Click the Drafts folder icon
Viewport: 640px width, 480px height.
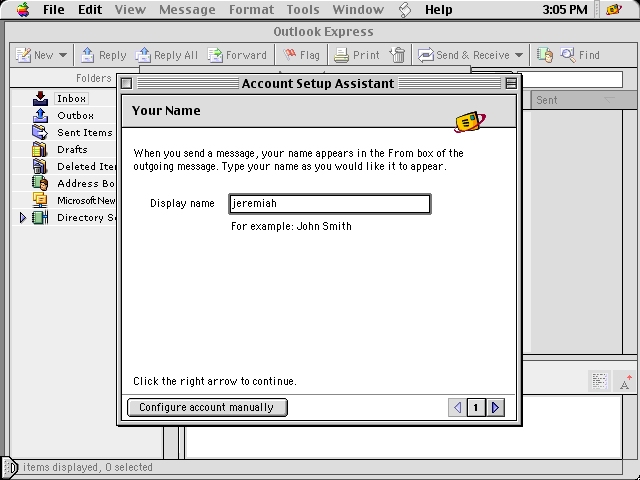pos(40,149)
